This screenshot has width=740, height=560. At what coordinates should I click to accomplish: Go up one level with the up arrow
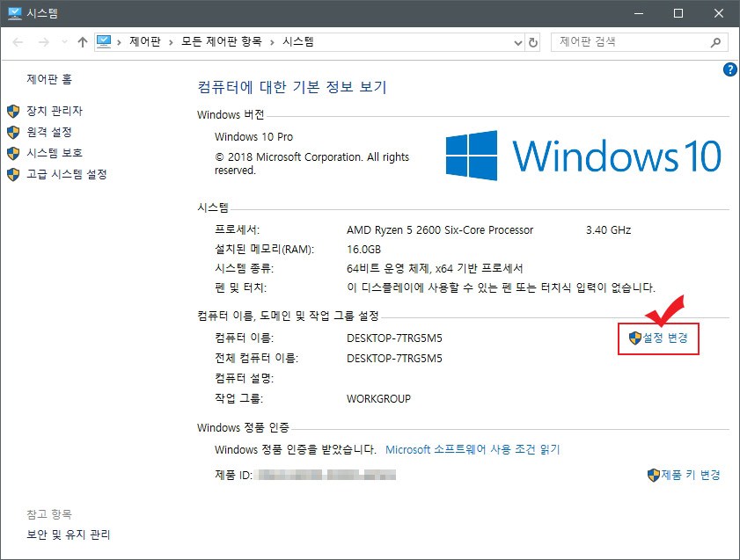83,42
